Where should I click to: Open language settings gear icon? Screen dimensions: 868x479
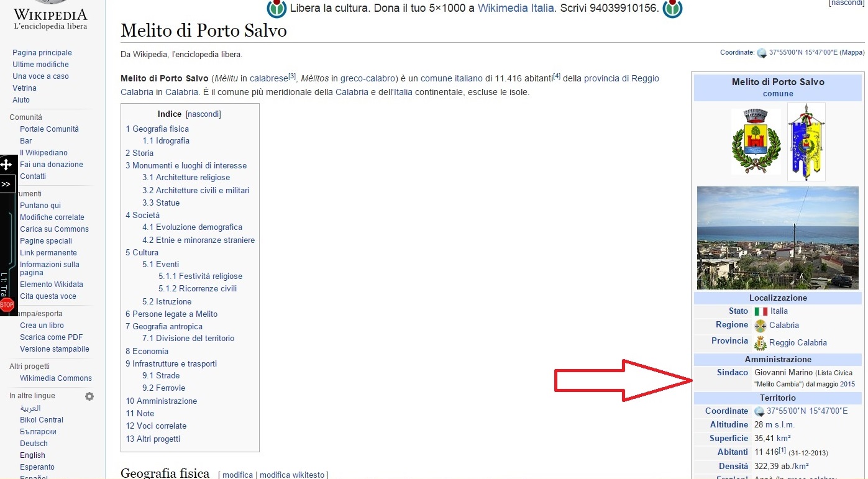pos(89,396)
